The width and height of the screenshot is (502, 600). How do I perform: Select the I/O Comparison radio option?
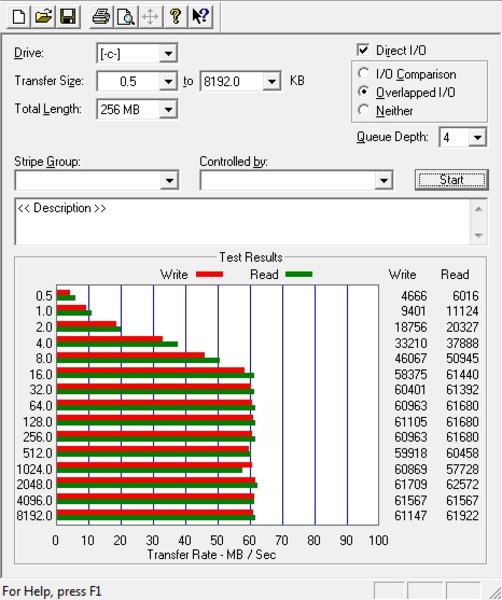pos(363,73)
